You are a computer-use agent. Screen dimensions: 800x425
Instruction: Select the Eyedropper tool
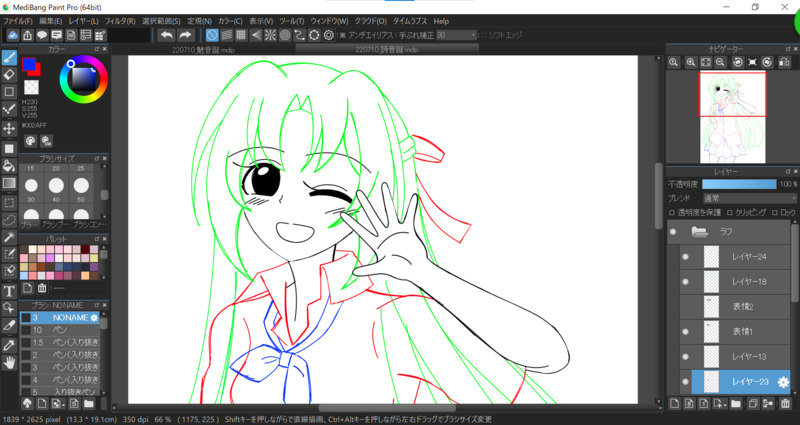9,345
